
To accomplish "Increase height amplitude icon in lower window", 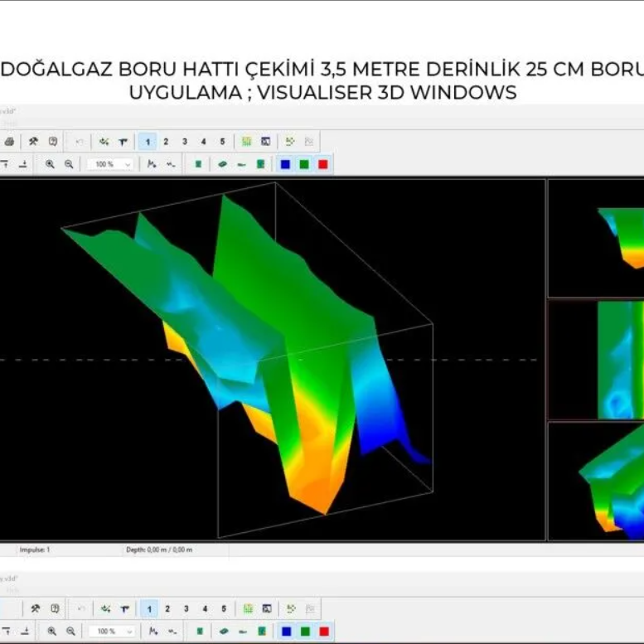I will click(153, 632).
